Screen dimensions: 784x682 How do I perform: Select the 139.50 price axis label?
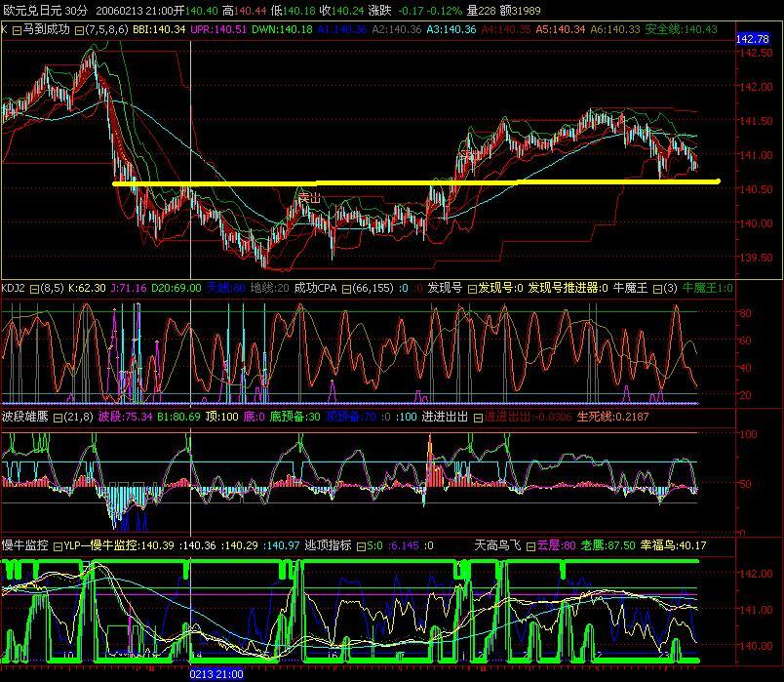[756, 258]
